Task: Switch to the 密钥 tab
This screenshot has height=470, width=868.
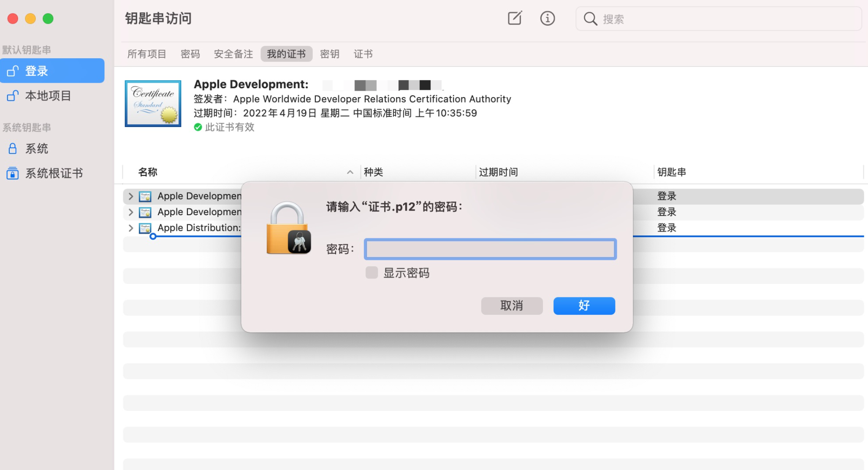Action: (329, 54)
